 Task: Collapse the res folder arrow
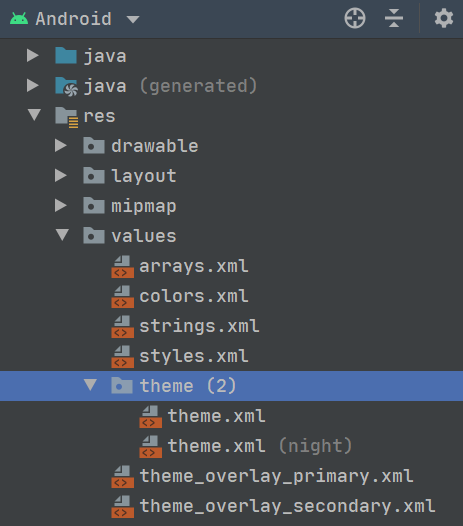coord(35,115)
